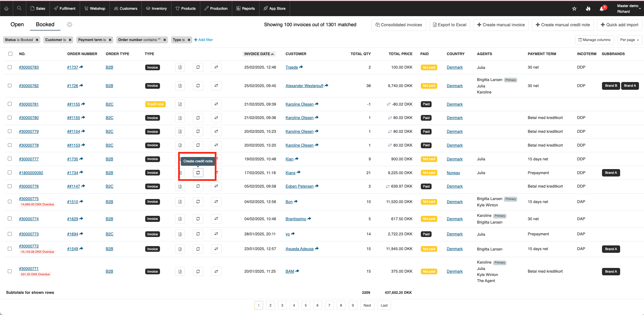
Task: Follow arrow icon next to customer Traede
Action: tap(301, 67)
